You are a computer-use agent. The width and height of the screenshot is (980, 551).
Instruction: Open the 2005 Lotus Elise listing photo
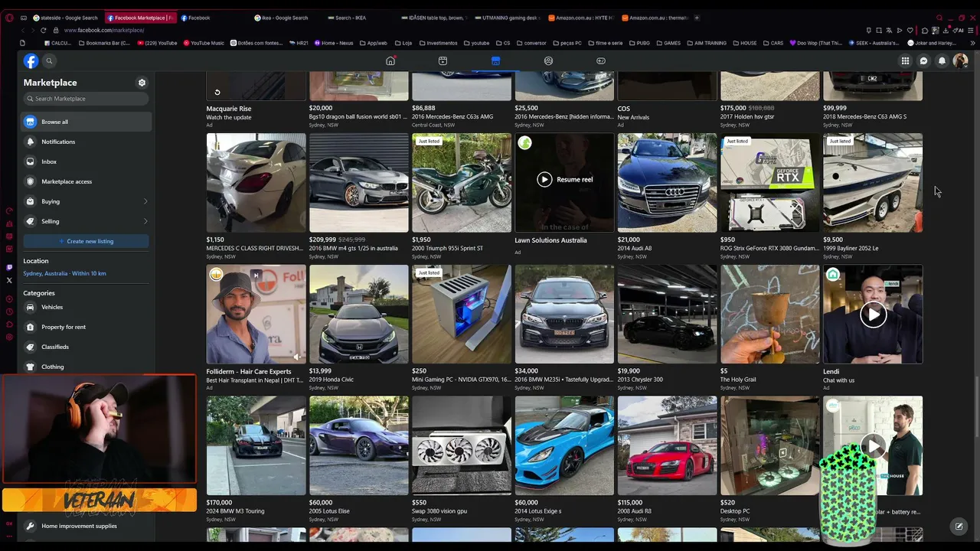tap(358, 446)
